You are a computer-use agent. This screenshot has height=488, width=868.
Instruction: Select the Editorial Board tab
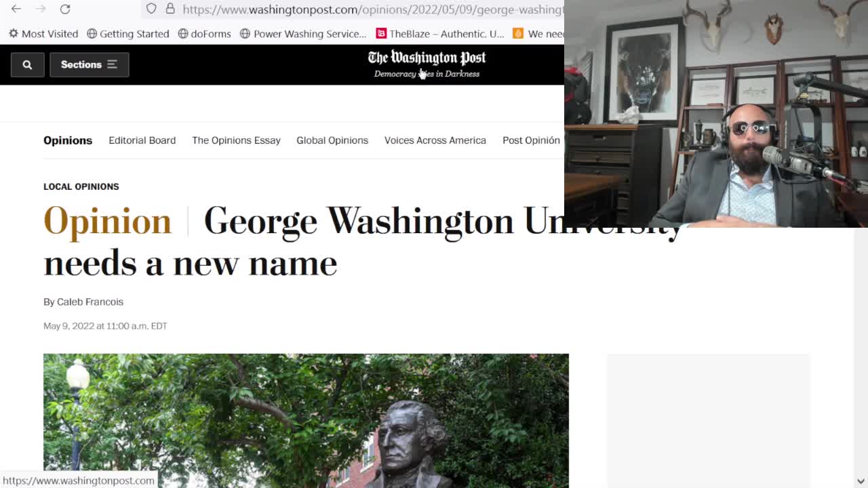pos(142,140)
